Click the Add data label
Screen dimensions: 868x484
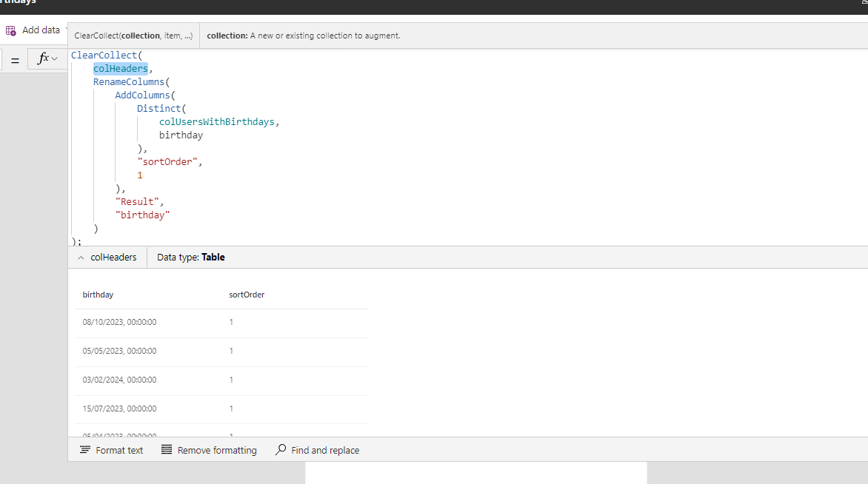tap(41, 30)
